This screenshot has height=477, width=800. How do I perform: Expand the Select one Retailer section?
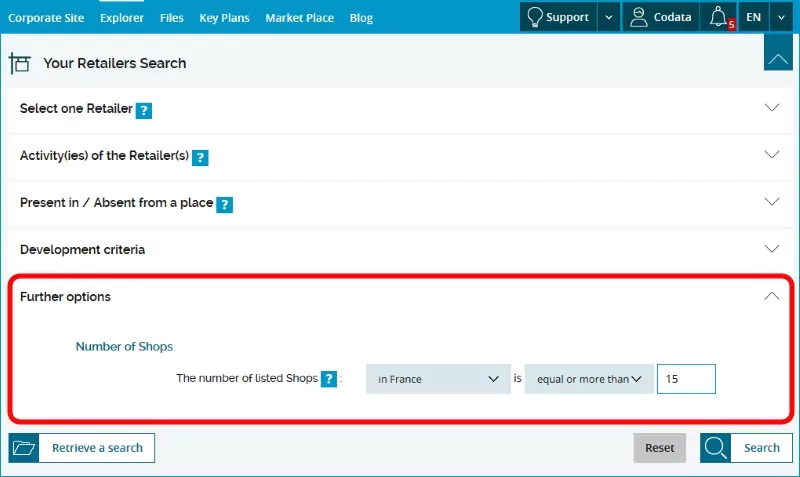(x=771, y=108)
